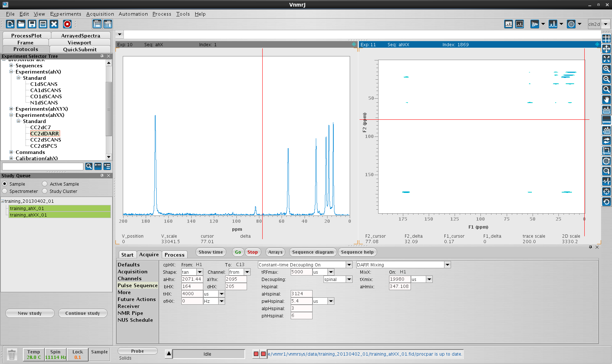Click the zoom in magnifier icon
This screenshot has width=612, height=364.
(x=606, y=69)
